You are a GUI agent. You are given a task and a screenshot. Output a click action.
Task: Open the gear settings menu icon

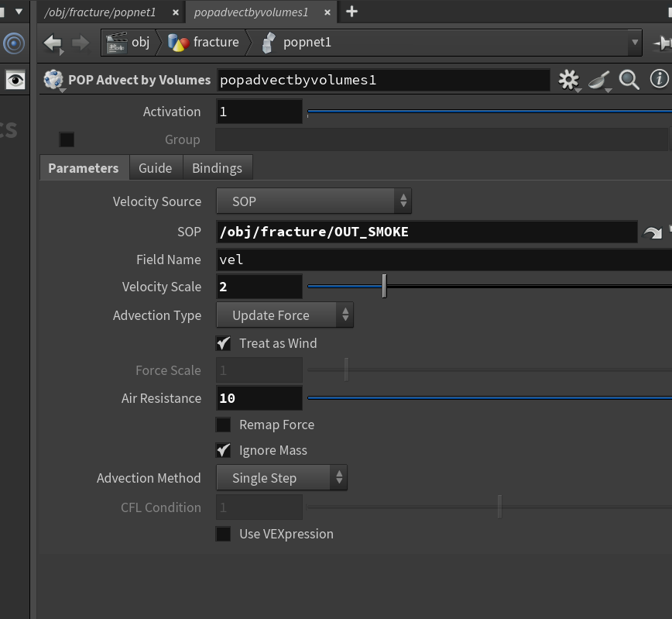[569, 80]
